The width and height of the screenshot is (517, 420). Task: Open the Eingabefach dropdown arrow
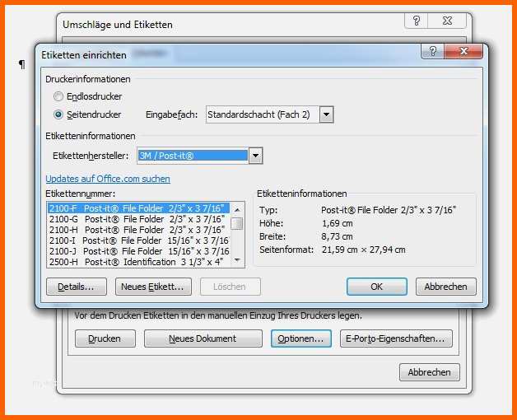pyautogui.click(x=326, y=114)
